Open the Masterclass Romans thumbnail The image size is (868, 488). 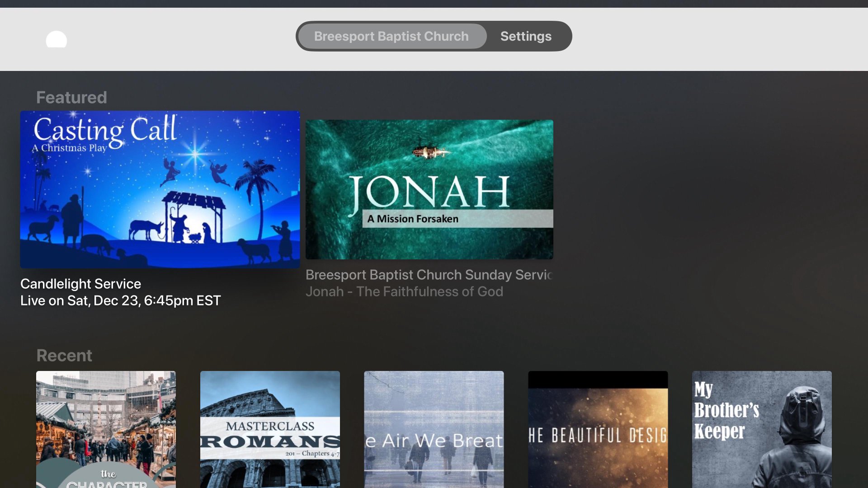[270, 429]
